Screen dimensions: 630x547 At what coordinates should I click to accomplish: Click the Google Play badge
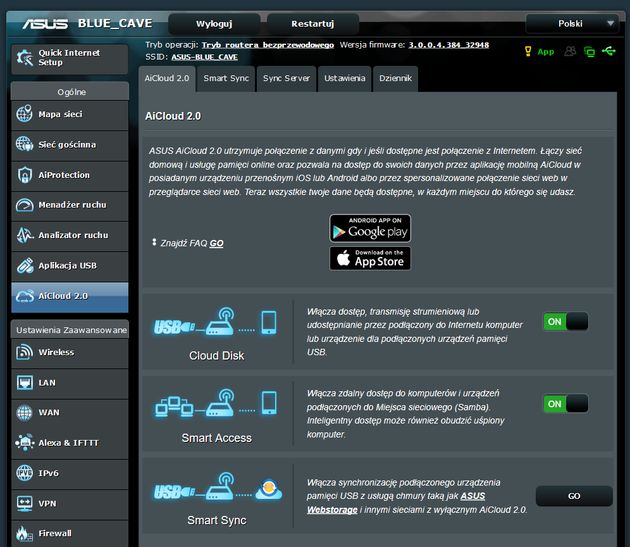point(370,228)
